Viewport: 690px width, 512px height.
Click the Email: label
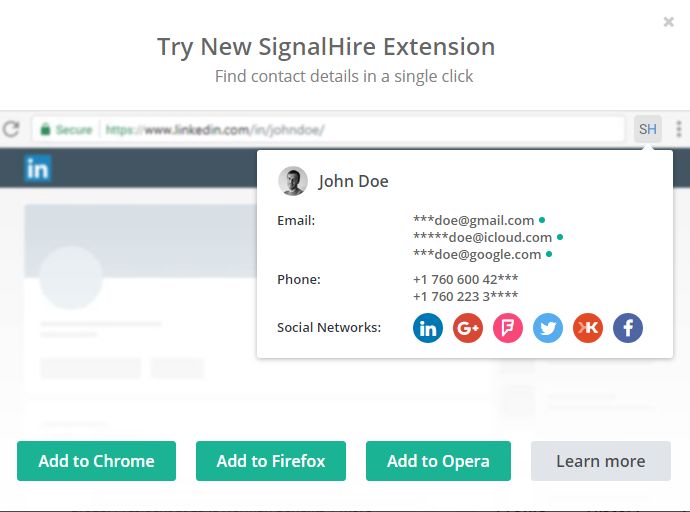coord(296,220)
